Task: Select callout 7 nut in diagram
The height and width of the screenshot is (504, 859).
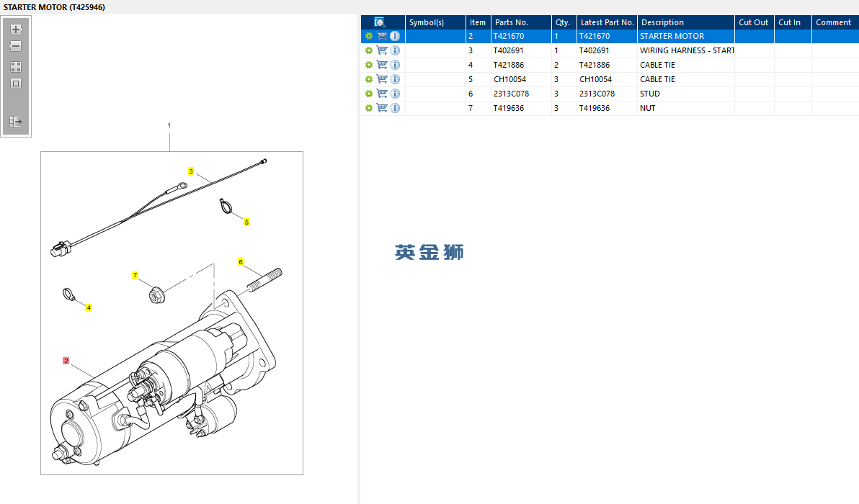Action: point(135,275)
